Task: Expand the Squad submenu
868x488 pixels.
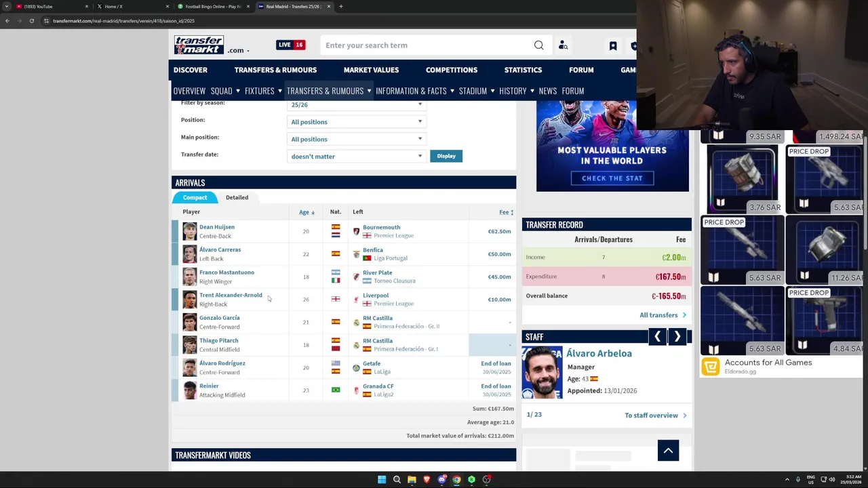Action: coord(238,91)
